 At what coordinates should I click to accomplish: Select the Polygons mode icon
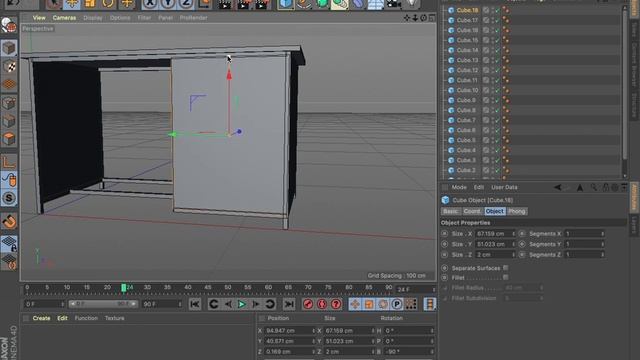(x=9, y=139)
